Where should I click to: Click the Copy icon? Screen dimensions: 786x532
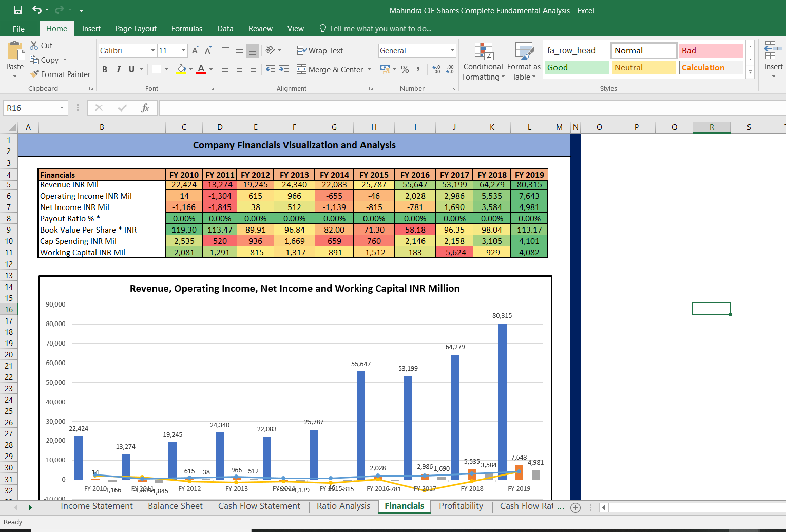click(34, 60)
